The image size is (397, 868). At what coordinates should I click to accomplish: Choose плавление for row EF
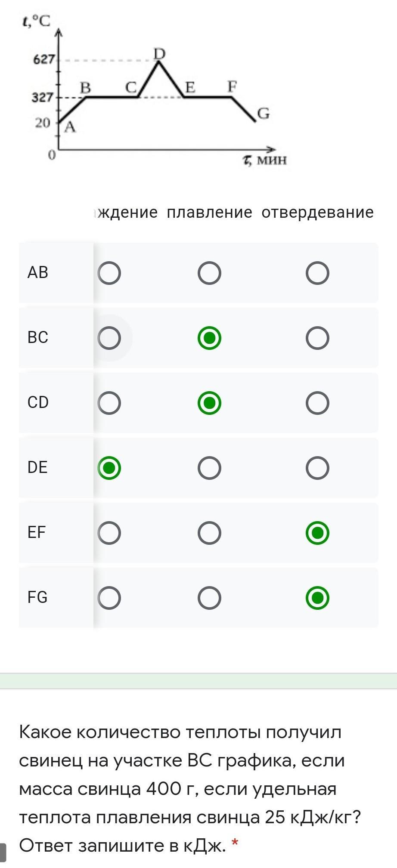click(209, 533)
